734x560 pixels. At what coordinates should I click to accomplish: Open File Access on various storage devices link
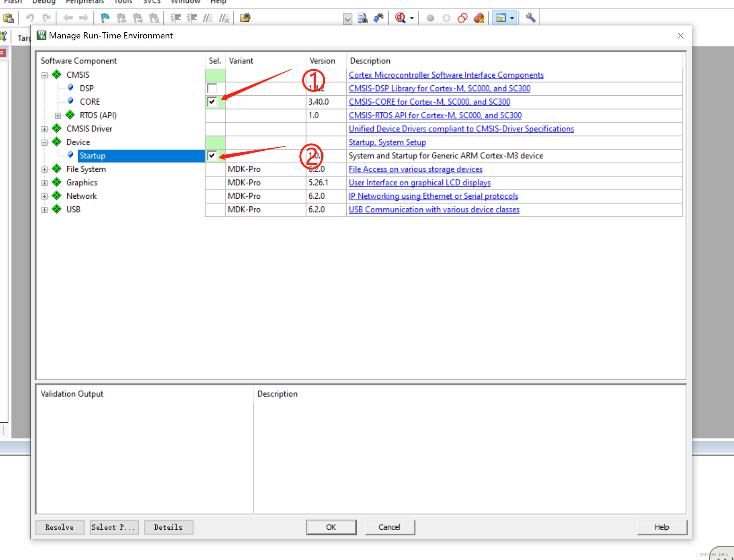(x=415, y=169)
